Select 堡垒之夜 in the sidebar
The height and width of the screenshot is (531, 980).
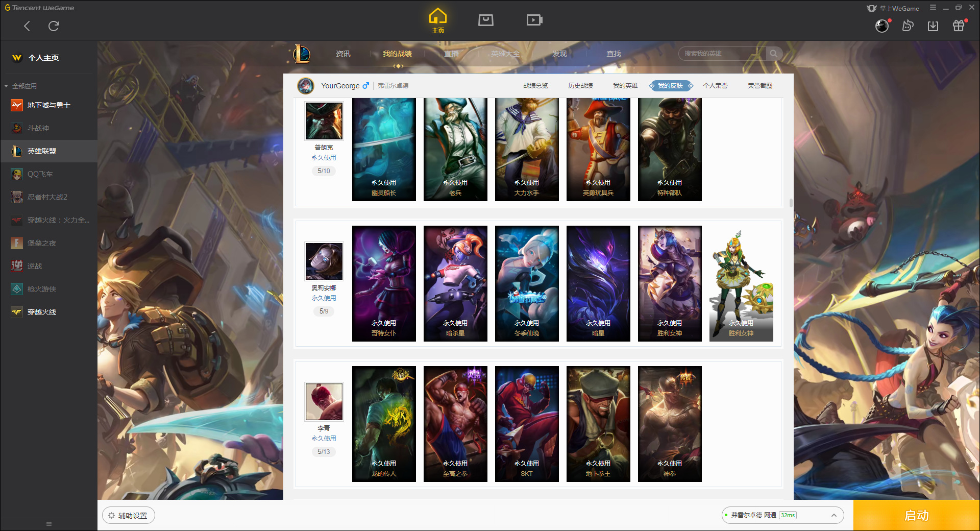(x=48, y=243)
